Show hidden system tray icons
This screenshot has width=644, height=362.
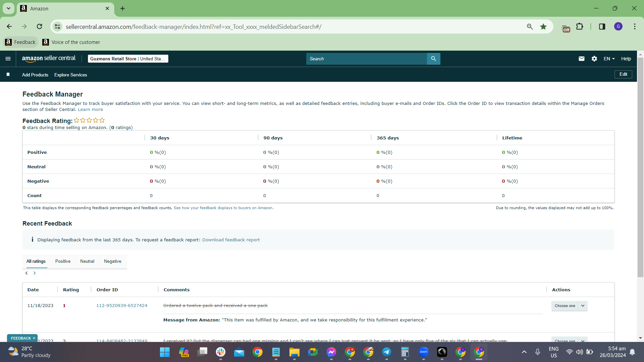pos(524,352)
